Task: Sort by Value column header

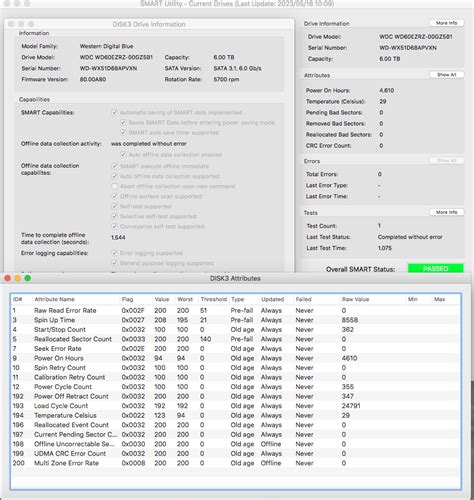Action: click(x=164, y=299)
